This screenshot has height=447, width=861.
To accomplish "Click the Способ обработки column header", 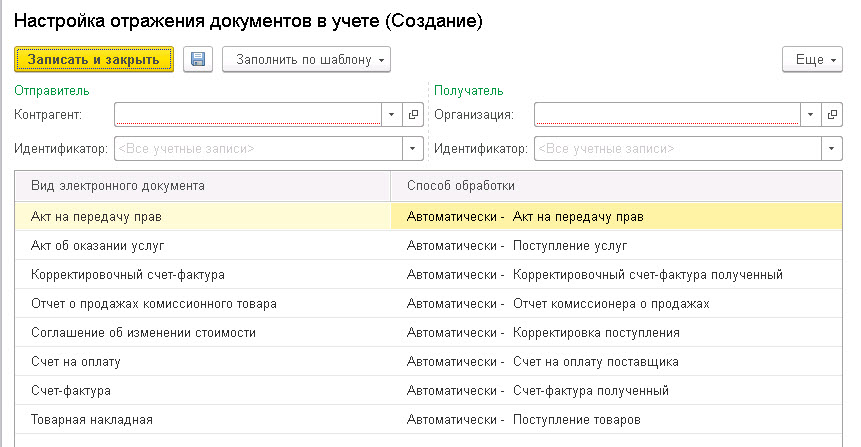I will 616,186.
